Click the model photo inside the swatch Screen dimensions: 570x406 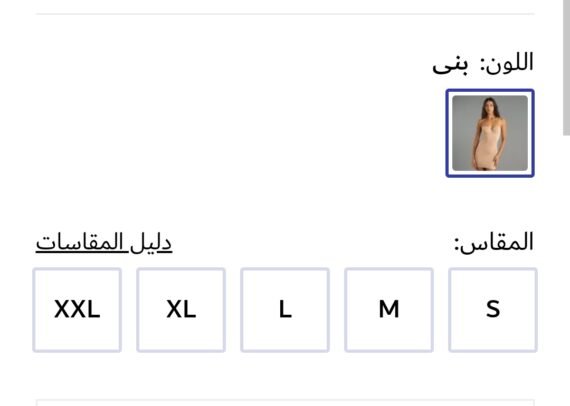coord(490,133)
